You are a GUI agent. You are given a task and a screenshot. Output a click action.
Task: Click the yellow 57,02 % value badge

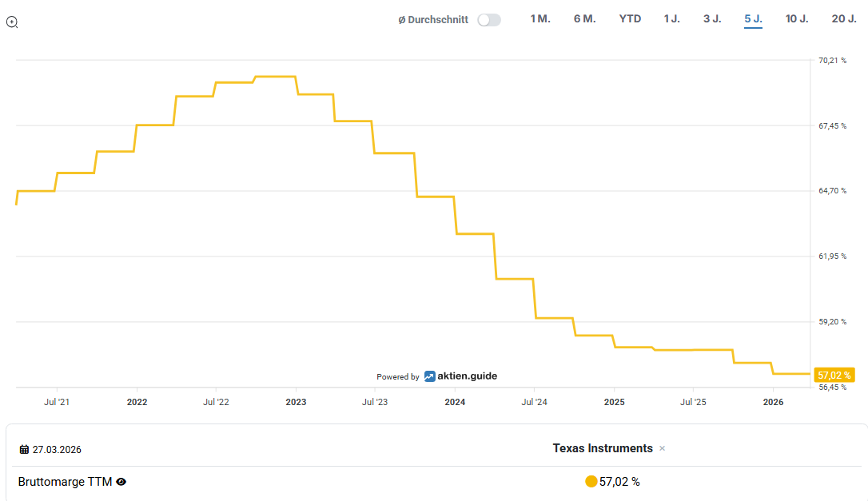(x=834, y=375)
